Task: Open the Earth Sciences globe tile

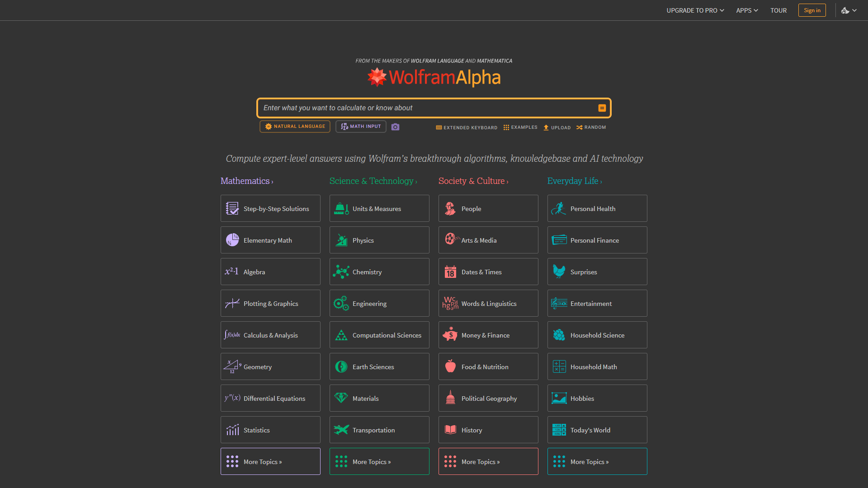Action: pos(379,366)
